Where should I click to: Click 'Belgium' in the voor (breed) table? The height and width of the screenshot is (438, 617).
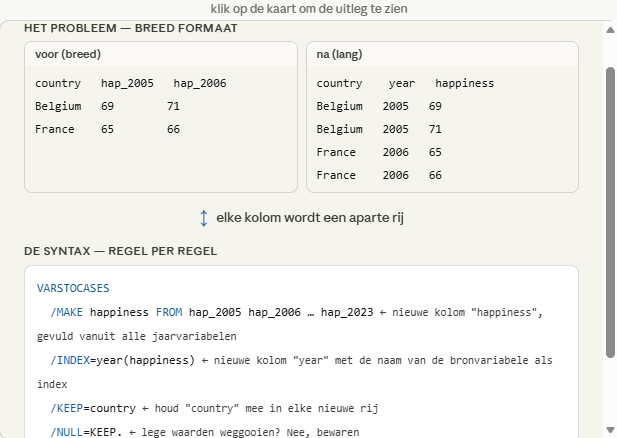pyautogui.click(x=58, y=106)
